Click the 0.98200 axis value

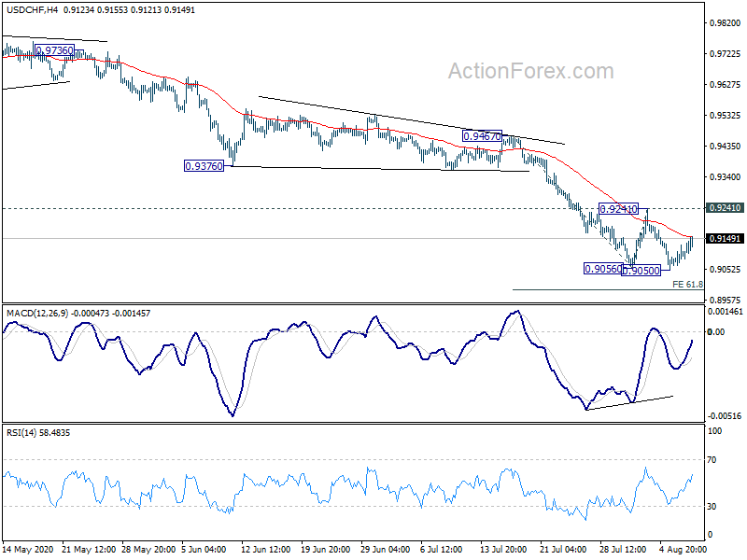tap(726, 22)
